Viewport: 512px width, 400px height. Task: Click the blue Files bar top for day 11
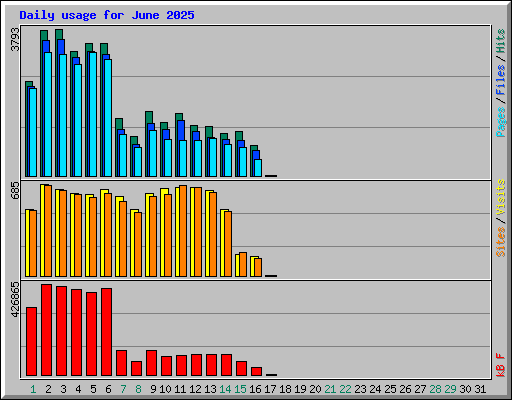pyautogui.click(x=181, y=130)
